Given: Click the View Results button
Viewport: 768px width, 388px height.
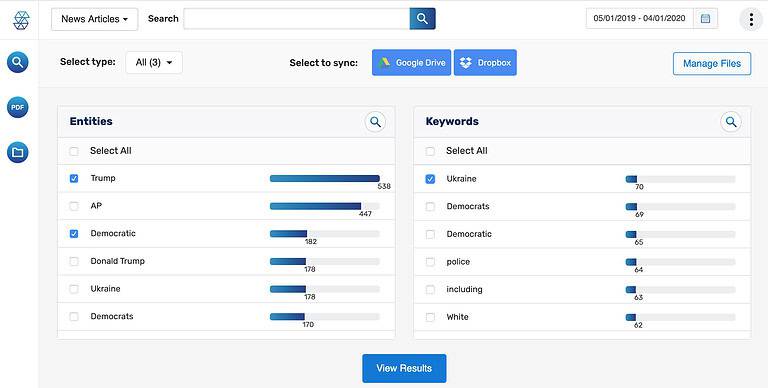Looking at the screenshot, I should [x=404, y=368].
